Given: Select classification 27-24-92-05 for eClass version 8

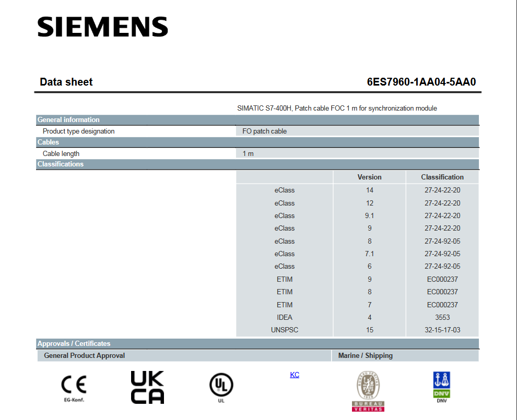Looking at the screenshot, I should [442, 241].
